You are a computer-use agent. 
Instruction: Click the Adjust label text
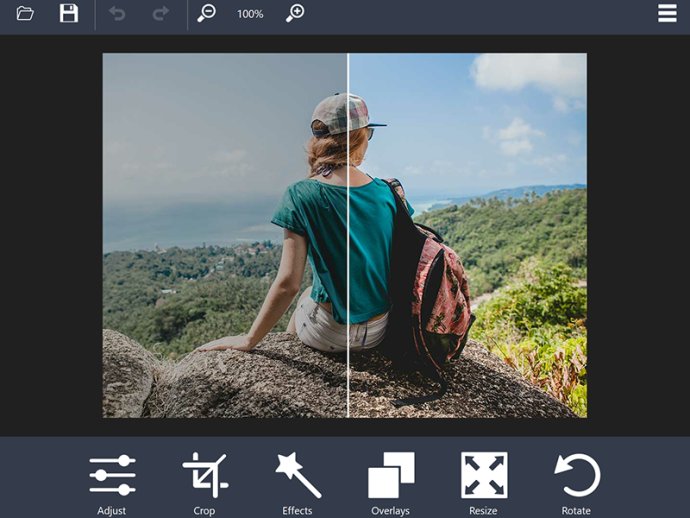[x=111, y=511]
